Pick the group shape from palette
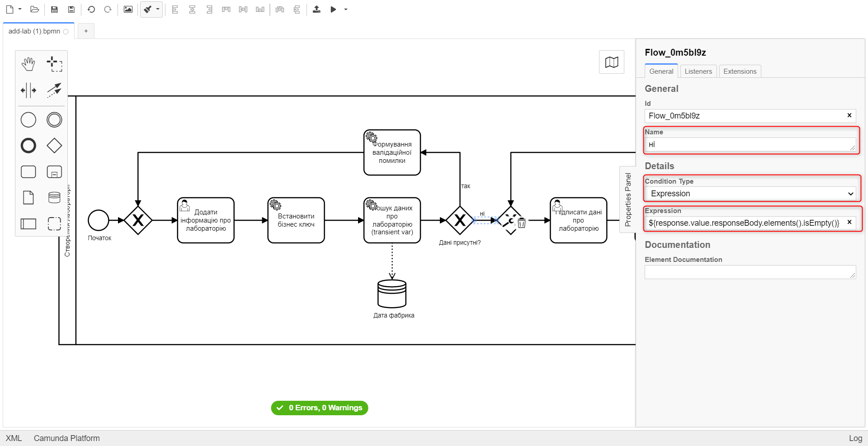 pyautogui.click(x=54, y=223)
